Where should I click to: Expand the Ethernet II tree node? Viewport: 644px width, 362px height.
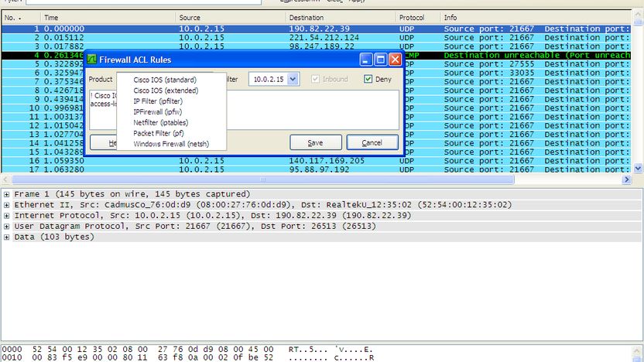pyautogui.click(x=6, y=205)
